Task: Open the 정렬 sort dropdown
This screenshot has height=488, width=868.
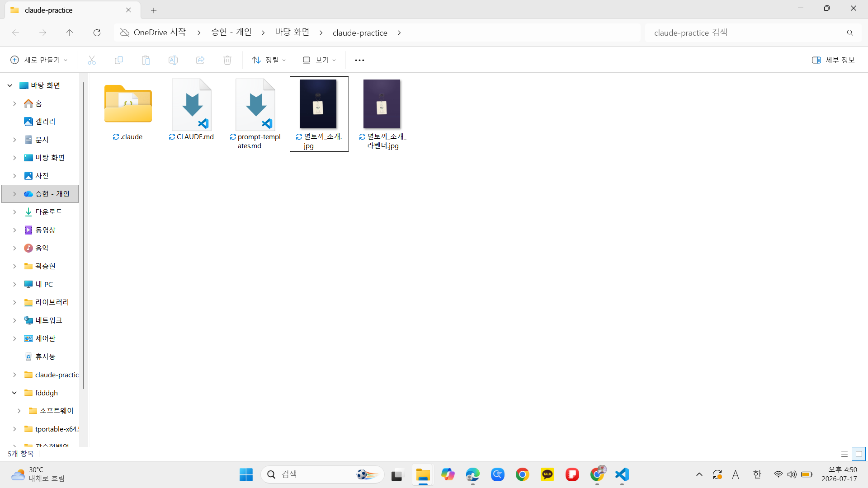Action: (269, 60)
